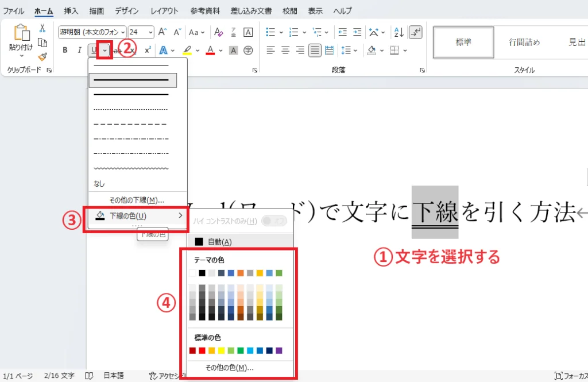Open the ファイル tab
This screenshot has width=588, height=382.
click(14, 11)
